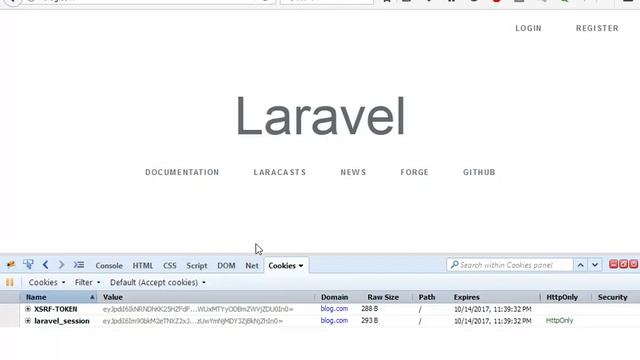Viewport: 640px width, 360px height.
Task: Sort cookies by the HttpOnly column
Action: coord(566,297)
